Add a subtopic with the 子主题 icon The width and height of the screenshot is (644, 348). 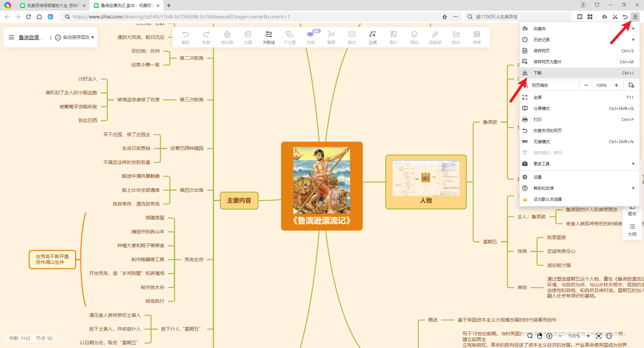(x=290, y=37)
